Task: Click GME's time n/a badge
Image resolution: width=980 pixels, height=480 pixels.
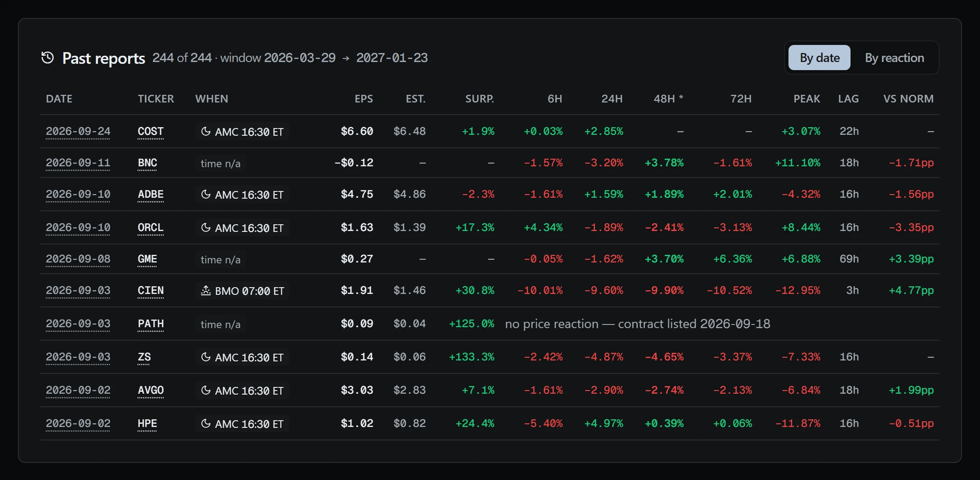Action: tap(220, 259)
